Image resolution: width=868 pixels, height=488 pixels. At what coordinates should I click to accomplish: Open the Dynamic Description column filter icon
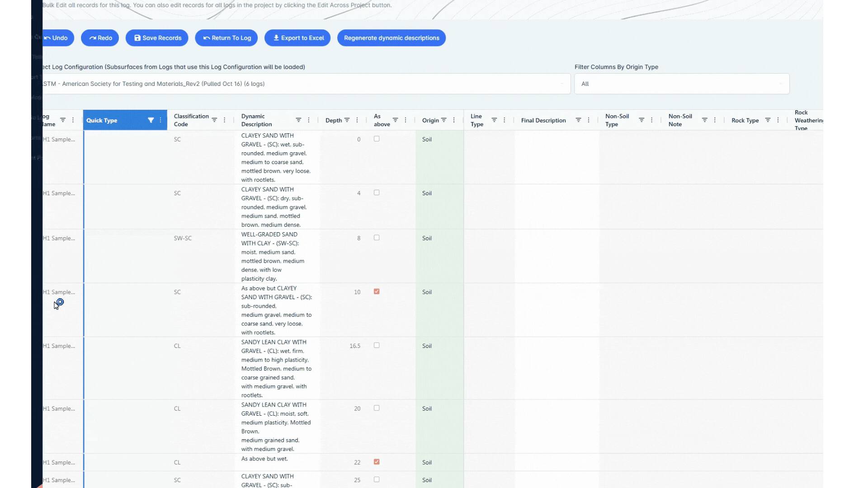click(298, 120)
